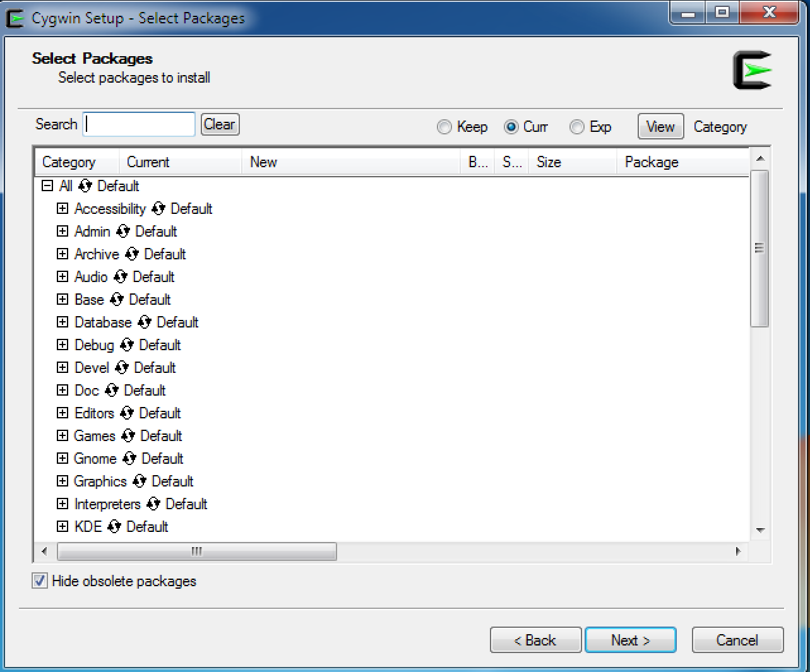Click the cycle icon in Interpreters row
This screenshot has height=672, width=810.
pos(153,504)
